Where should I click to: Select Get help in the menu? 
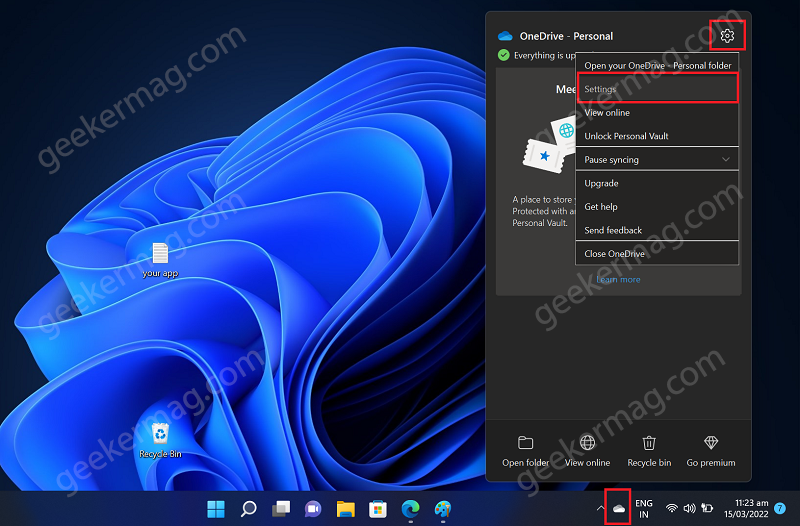pos(657,206)
